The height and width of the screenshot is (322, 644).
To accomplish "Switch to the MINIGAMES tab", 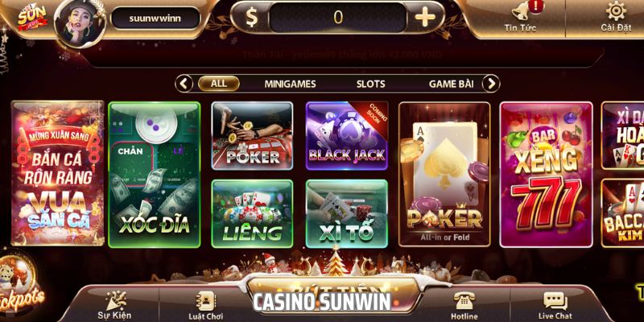I will pyautogui.click(x=290, y=85).
